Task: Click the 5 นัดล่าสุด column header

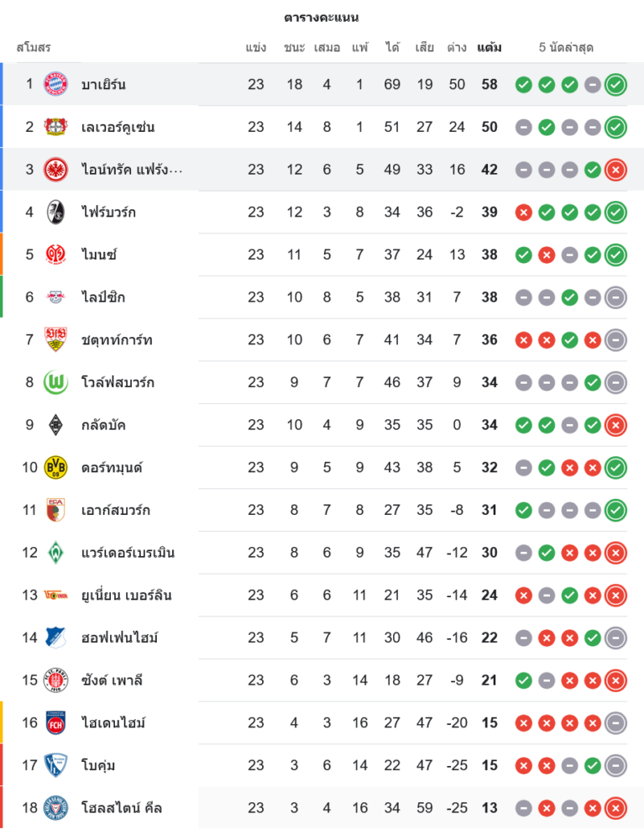Action: (566, 48)
